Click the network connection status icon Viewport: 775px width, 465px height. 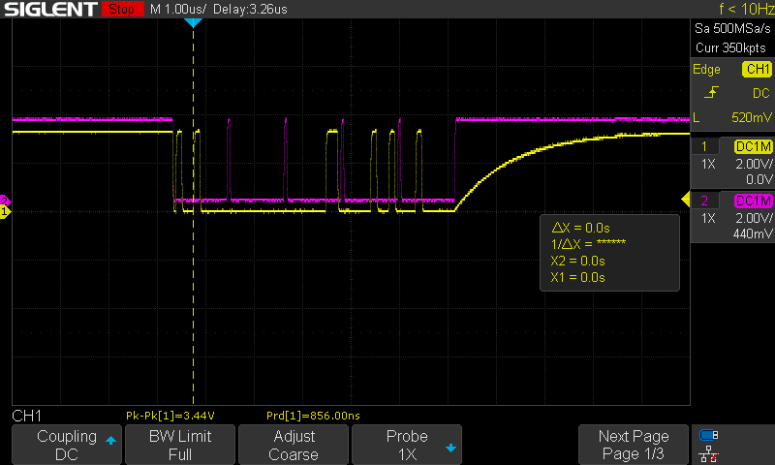click(x=709, y=454)
